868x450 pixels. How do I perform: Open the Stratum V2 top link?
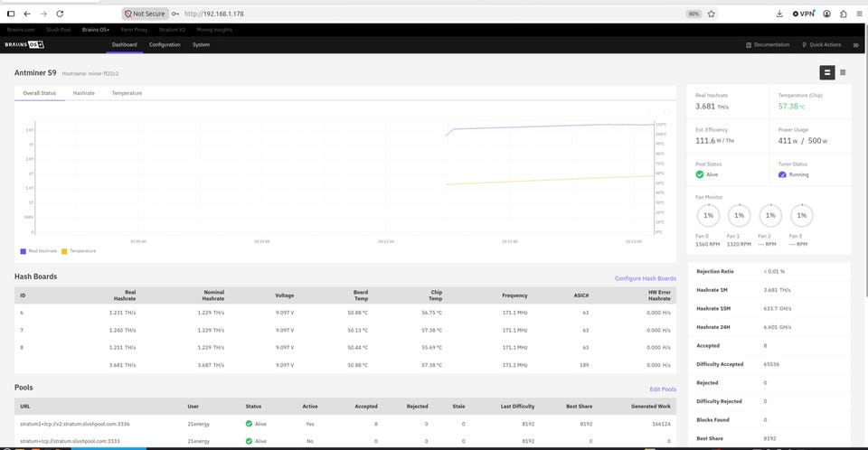click(172, 30)
